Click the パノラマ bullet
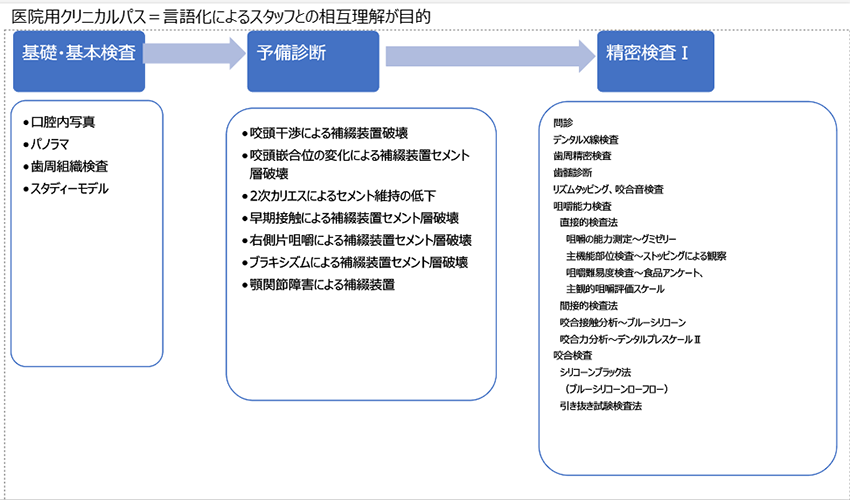This screenshot has width=850, height=500. (46, 144)
